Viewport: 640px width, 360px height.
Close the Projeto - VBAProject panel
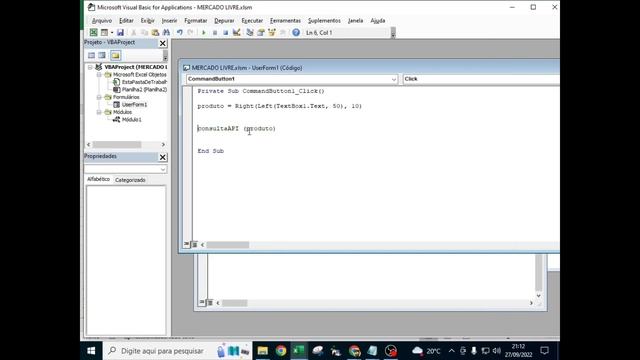click(x=162, y=43)
